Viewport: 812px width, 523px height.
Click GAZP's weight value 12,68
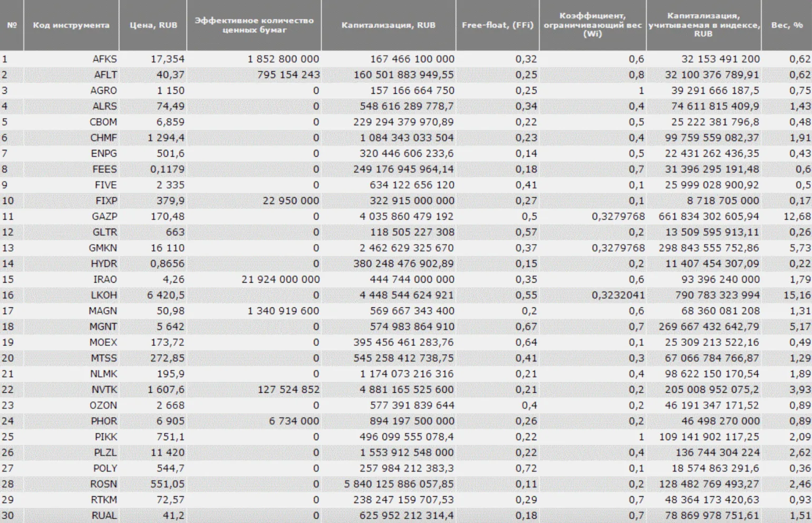click(799, 216)
